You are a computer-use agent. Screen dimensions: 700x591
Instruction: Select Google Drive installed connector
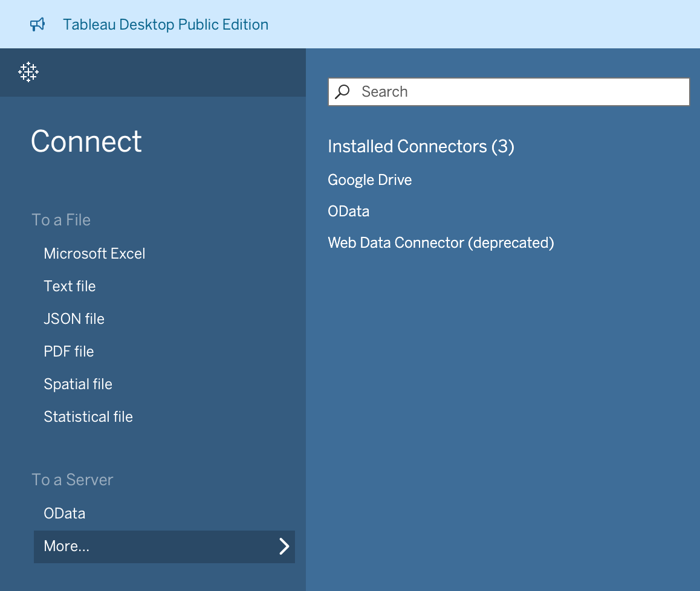pyautogui.click(x=369, y=180)
